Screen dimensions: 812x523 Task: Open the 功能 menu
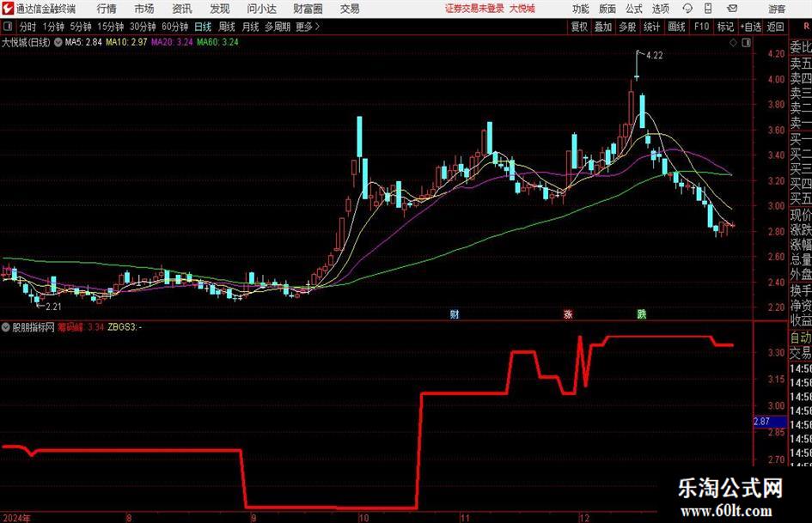581,9
